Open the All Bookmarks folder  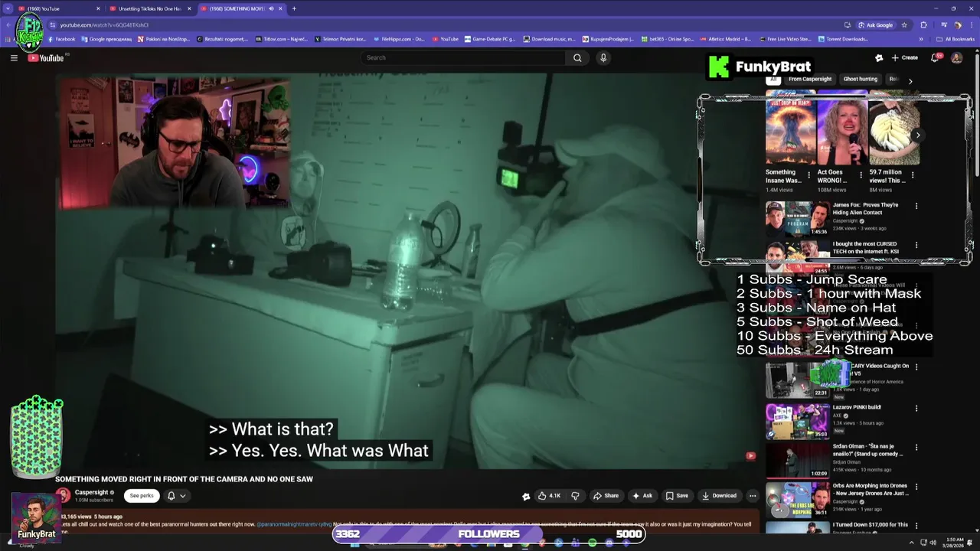(955, 39)
